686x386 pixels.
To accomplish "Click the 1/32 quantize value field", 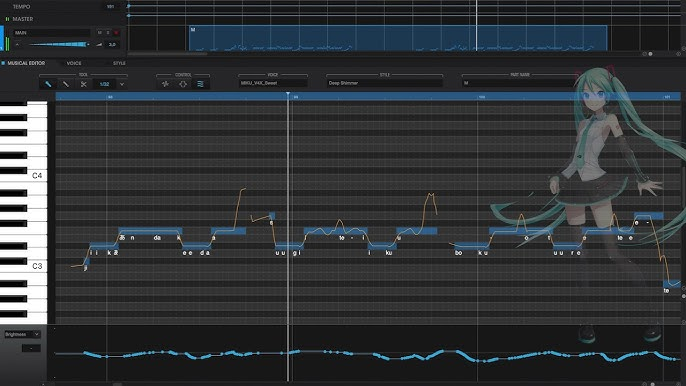I will click(105, 84).
